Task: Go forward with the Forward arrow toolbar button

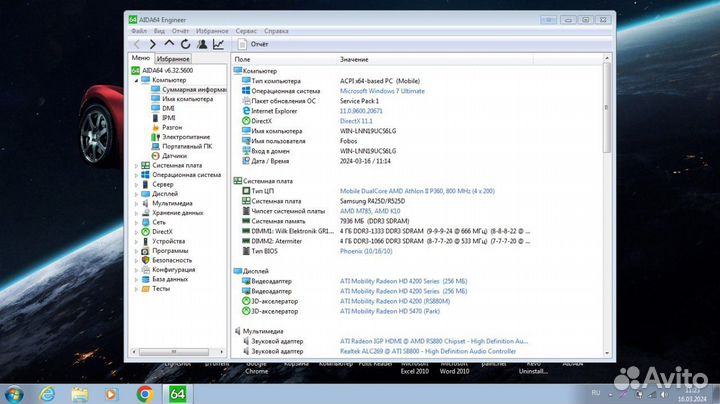Action: point(153,44)
